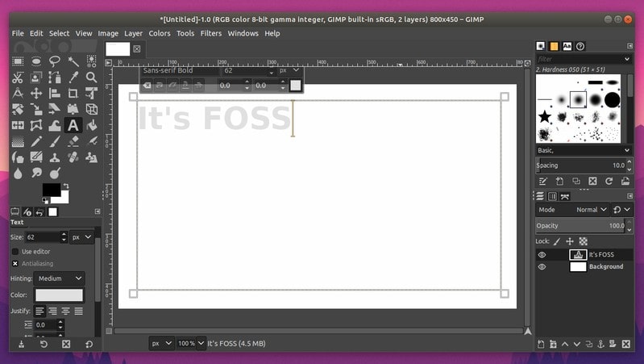Image resolution: width=644 pixels, height=364 pixels.
Task: Open the File menu
Action: 18,33
